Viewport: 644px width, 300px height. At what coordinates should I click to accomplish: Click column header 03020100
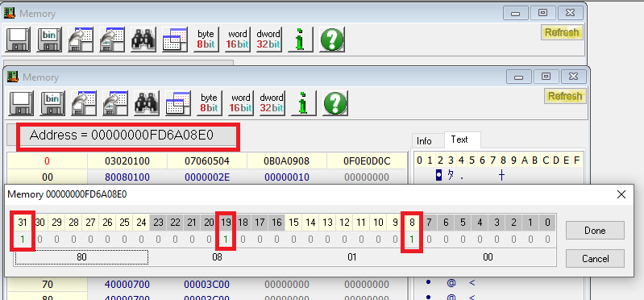pyautogui.click(x=127, y=160)
